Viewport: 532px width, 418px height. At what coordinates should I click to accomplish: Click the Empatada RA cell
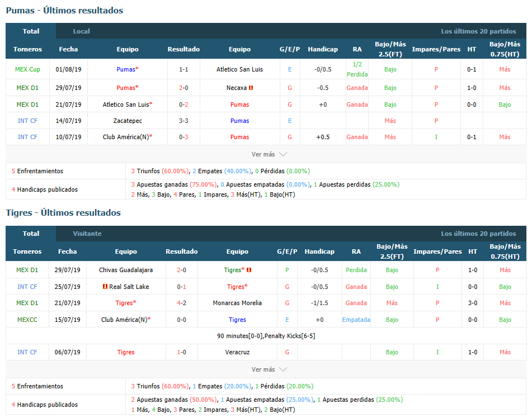click(x=356, y=320)
